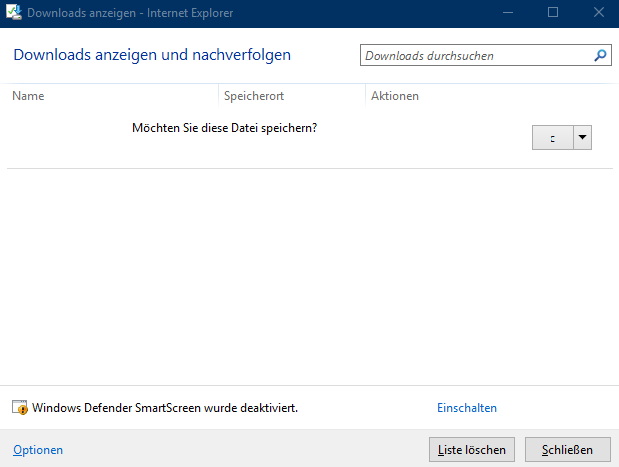Click the SmartScreen warning shield icon
This screenshot has height=467, width=619.
click(x=20, y=407)
